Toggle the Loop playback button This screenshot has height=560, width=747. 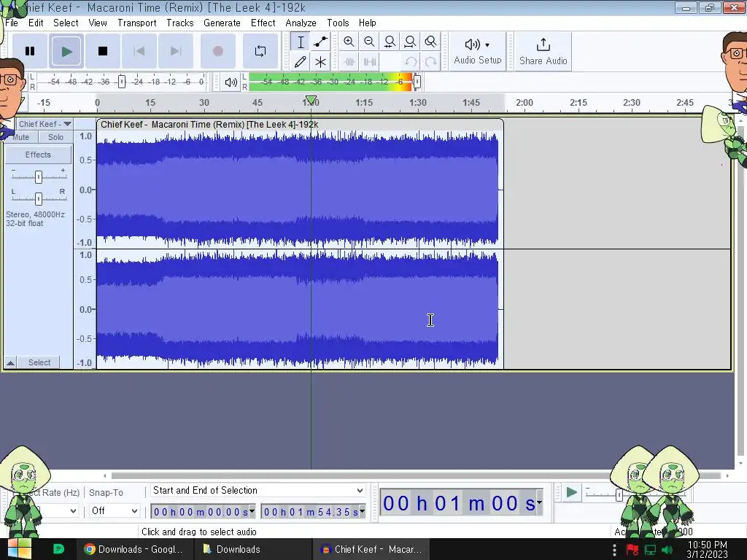(x=260, y=51)
